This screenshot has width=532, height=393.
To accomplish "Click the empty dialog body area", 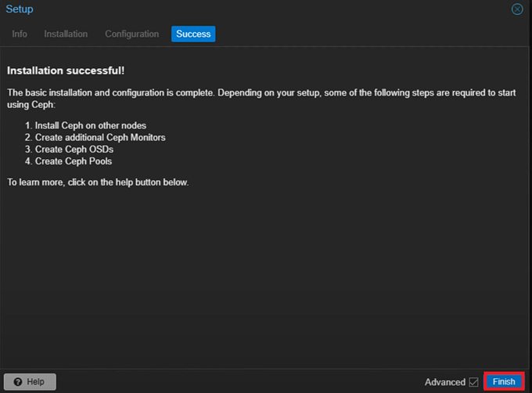I will 266,274.
